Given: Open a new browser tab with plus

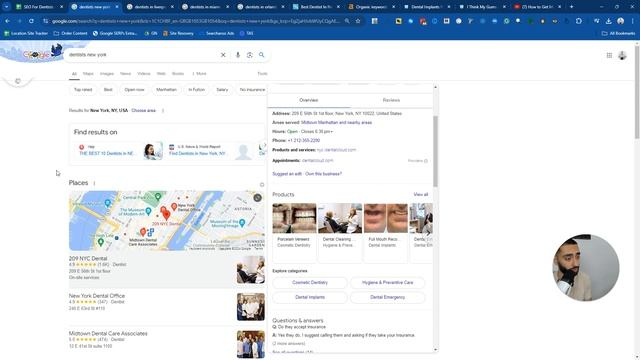Looking at the screenshot, I should click(x=571, y=7).
